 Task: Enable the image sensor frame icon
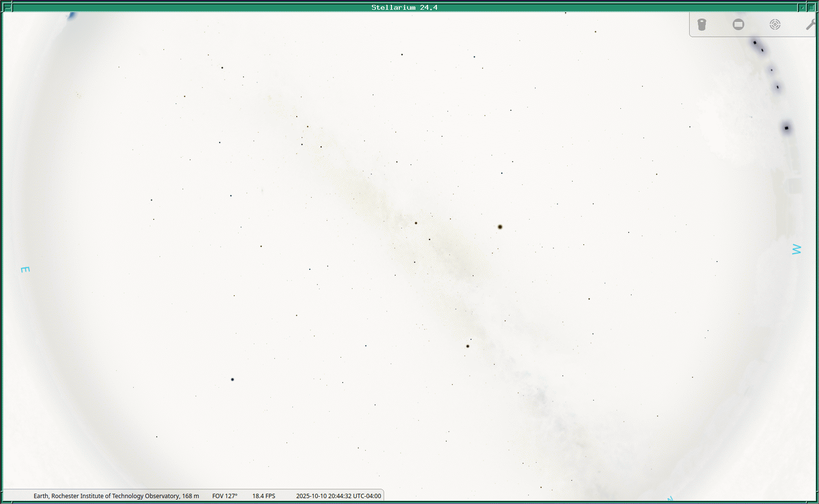click(x=738, y=25)
